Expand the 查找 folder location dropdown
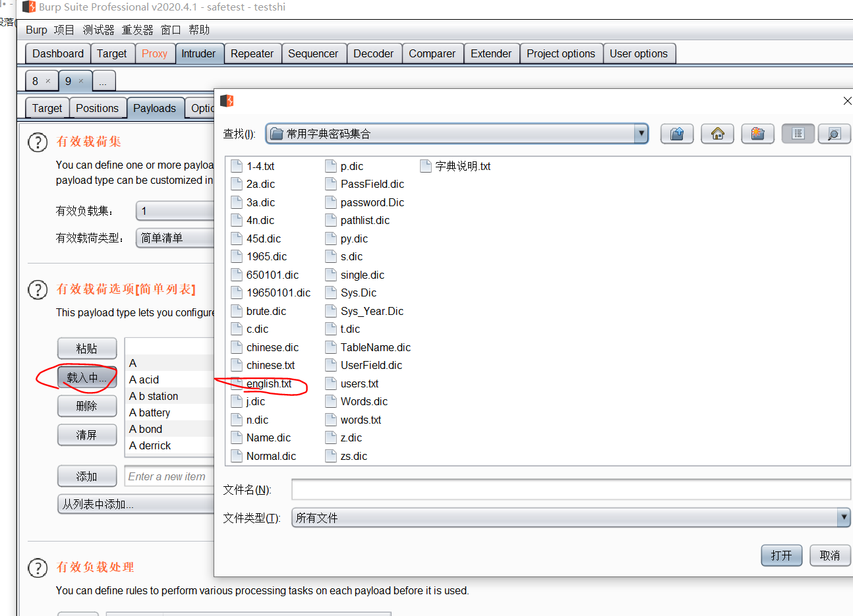The height and width of the screenshot is (616, 853). [x=641, y=134]
